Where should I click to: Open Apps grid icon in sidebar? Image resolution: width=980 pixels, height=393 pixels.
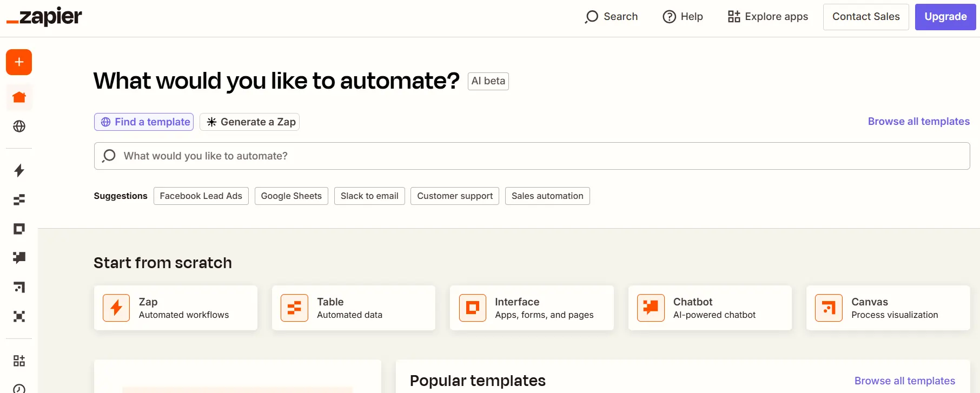pyautogui.click(x=19, y=361)
